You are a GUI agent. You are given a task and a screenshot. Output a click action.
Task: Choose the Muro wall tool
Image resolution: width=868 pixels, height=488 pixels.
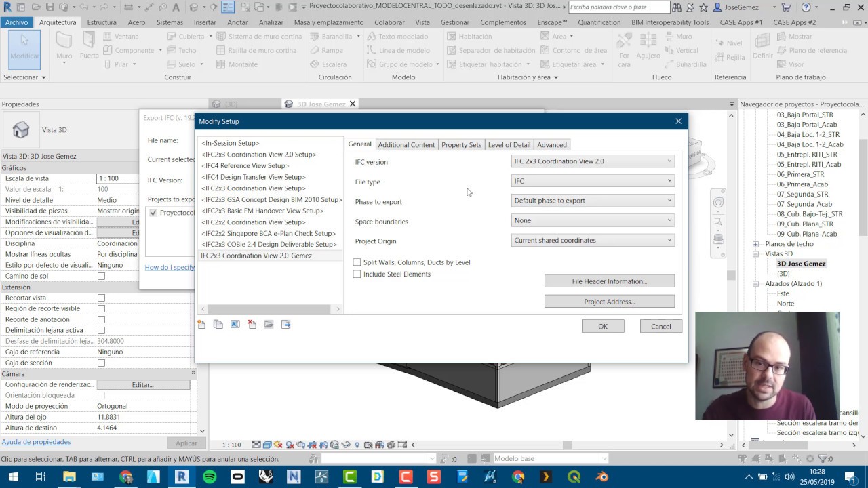[64, 48]
